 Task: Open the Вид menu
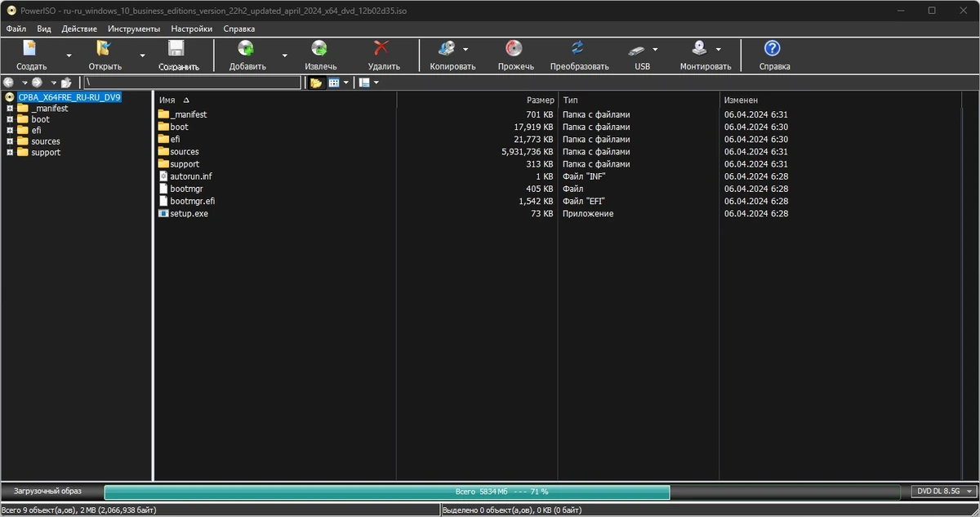tap(44, 29)
